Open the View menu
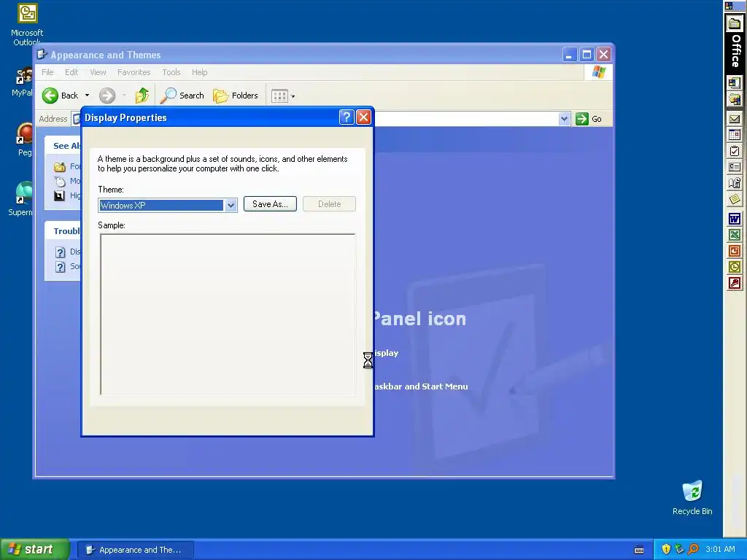 click(98, 72)
